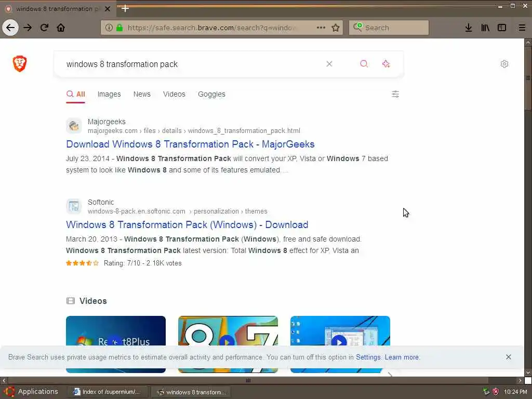Click the AI sparkle answer icon
This screenshot has height=399, width=532.
(386, 64)
